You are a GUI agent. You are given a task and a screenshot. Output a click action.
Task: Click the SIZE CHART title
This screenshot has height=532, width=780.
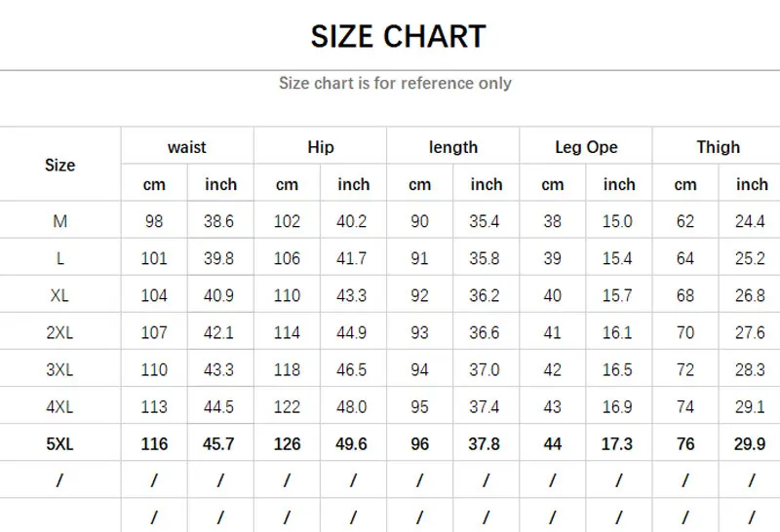click(398, 37)
